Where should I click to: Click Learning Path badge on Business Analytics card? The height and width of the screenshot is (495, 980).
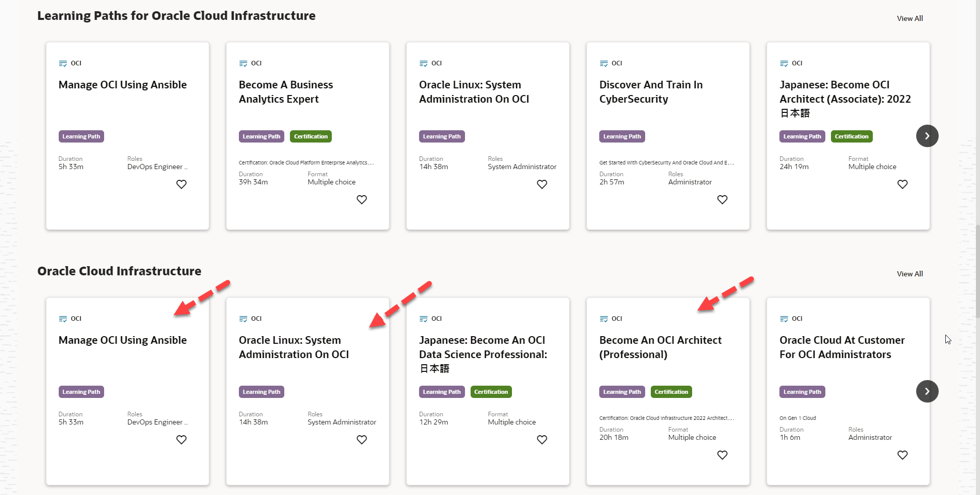click(261, 136)
